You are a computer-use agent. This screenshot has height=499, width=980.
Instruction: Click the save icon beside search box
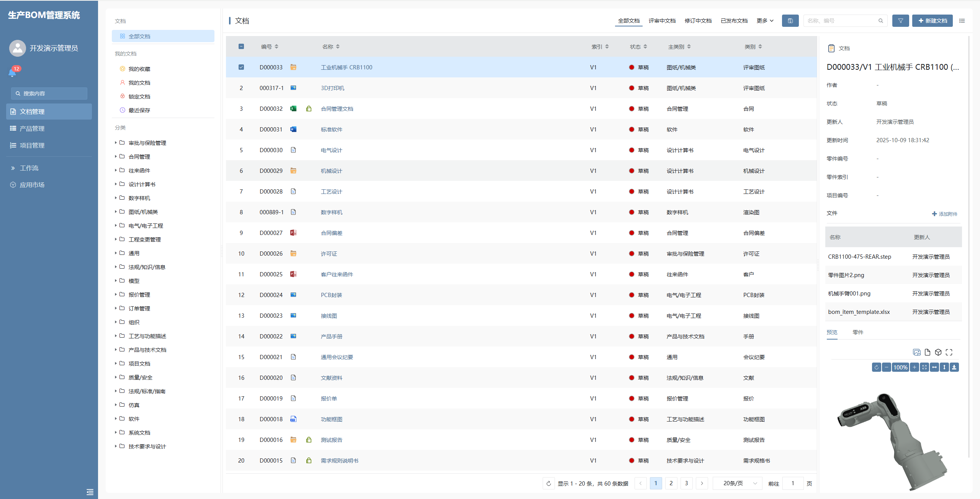[790, 21]
